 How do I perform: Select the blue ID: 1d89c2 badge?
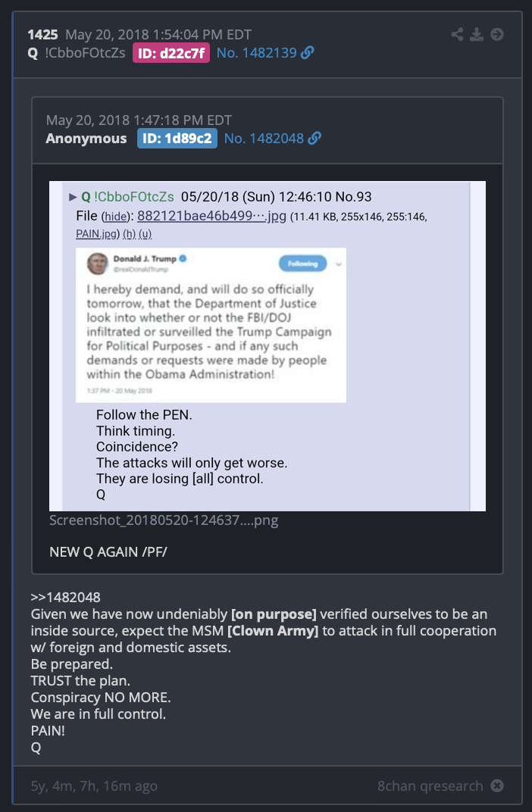click(177, 139)
